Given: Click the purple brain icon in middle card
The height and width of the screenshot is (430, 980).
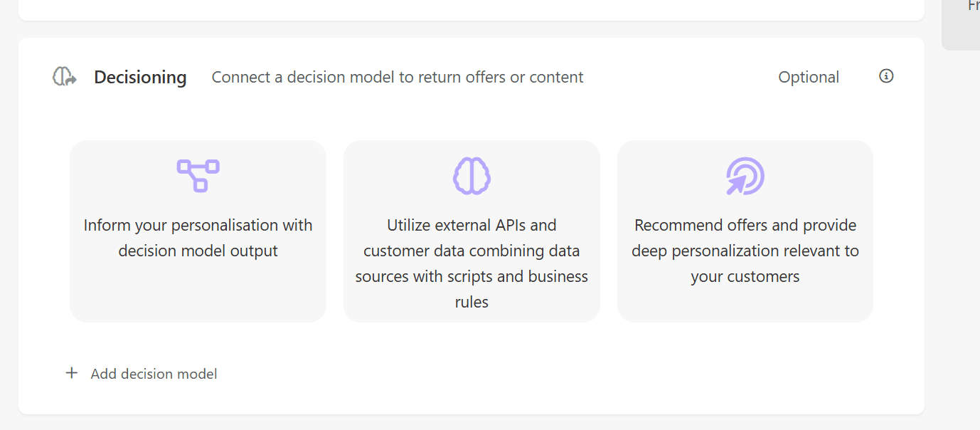Looking at the screenshot, I should tap(472, 176).
